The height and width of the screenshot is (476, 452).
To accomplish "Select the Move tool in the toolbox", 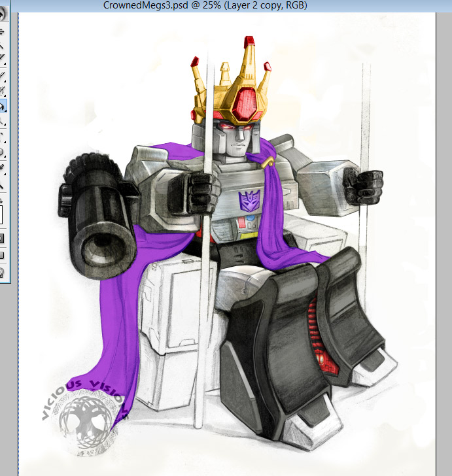I will click(x=2, y=31).
